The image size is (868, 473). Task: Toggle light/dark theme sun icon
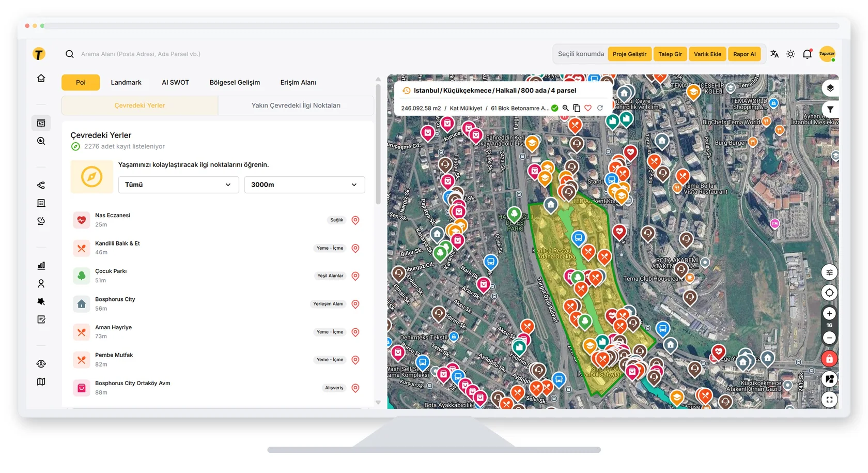click(x=791, y=54)
